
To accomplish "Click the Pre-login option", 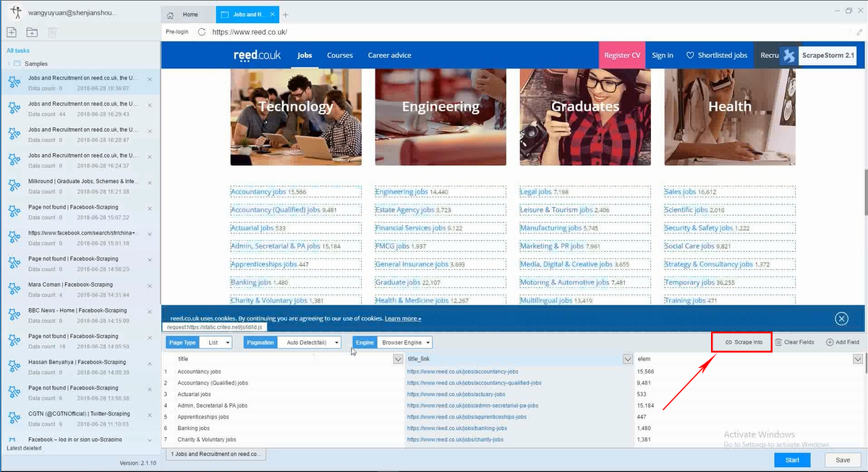I will coord(178,32).
